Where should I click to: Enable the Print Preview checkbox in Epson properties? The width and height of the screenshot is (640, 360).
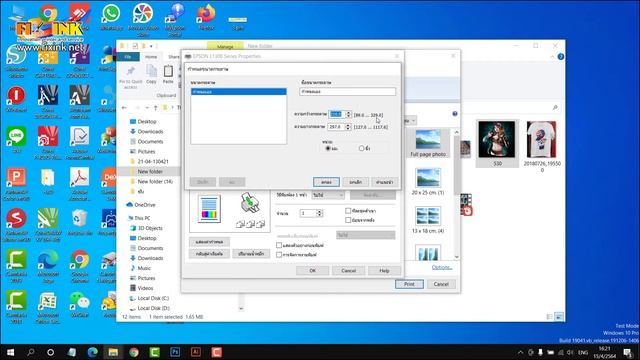click(279, 245)
